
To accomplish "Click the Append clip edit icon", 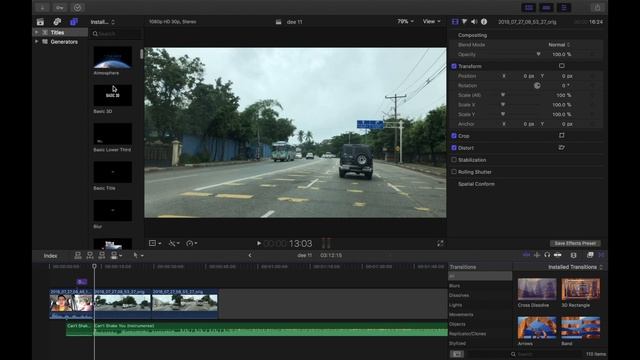I will coord(102,256).
